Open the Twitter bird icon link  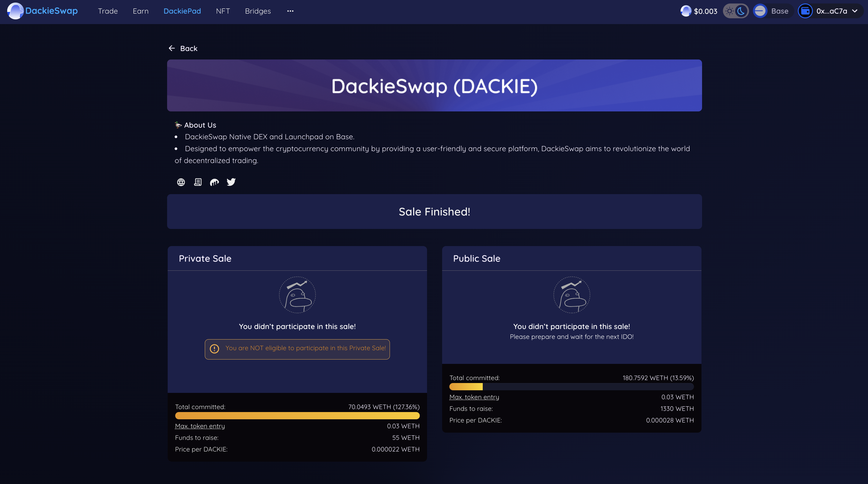click(231, 182)
